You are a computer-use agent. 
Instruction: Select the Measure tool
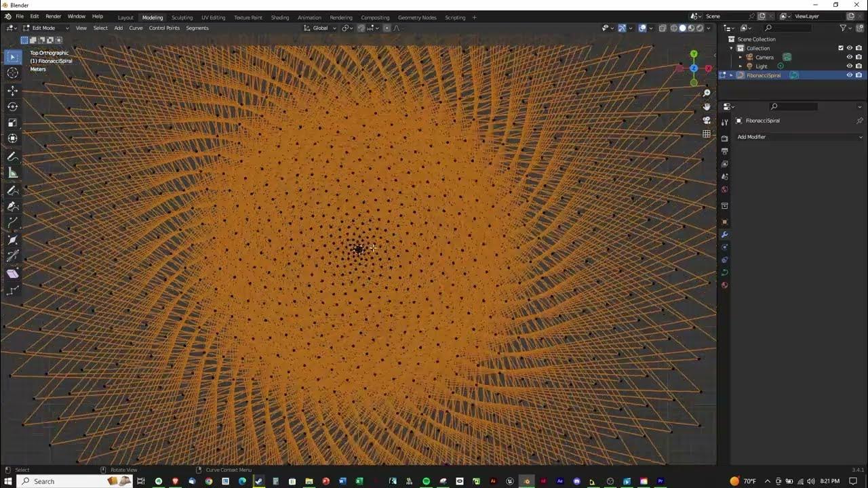pyautogui.click(x=13, y=173)
